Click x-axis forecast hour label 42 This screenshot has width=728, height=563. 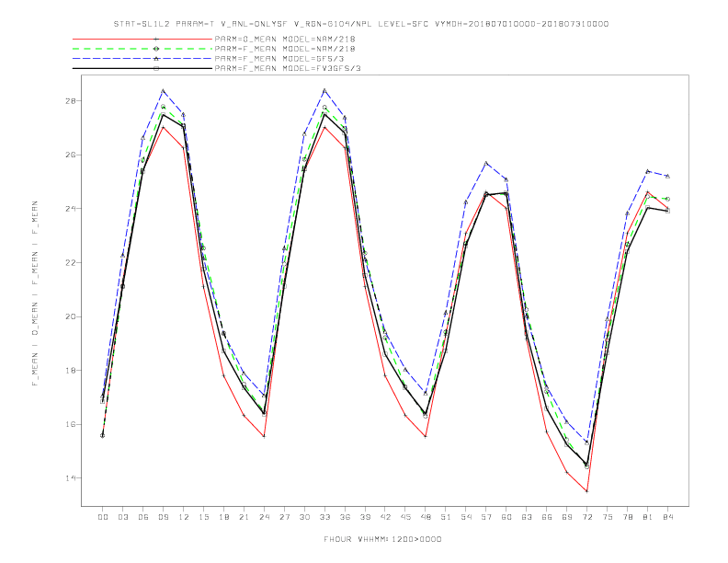385,517
